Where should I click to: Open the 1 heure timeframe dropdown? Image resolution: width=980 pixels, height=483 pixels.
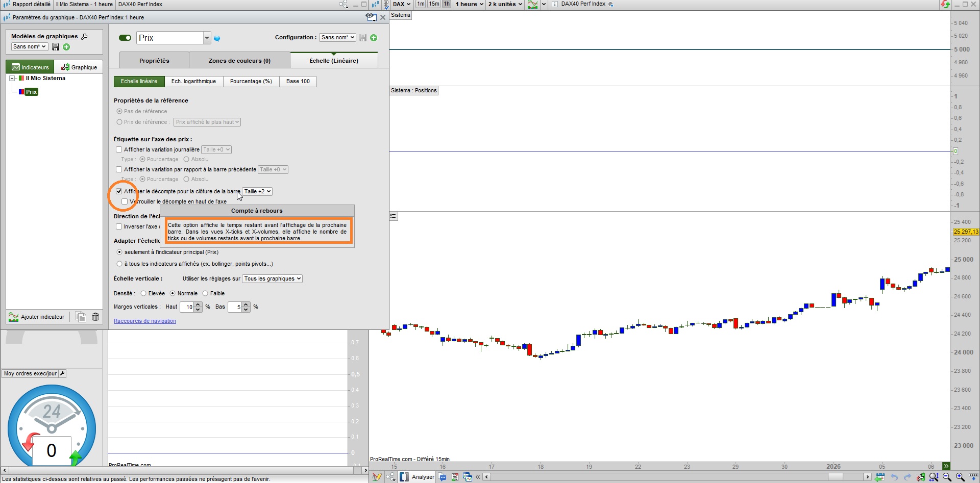coord(469,4)
